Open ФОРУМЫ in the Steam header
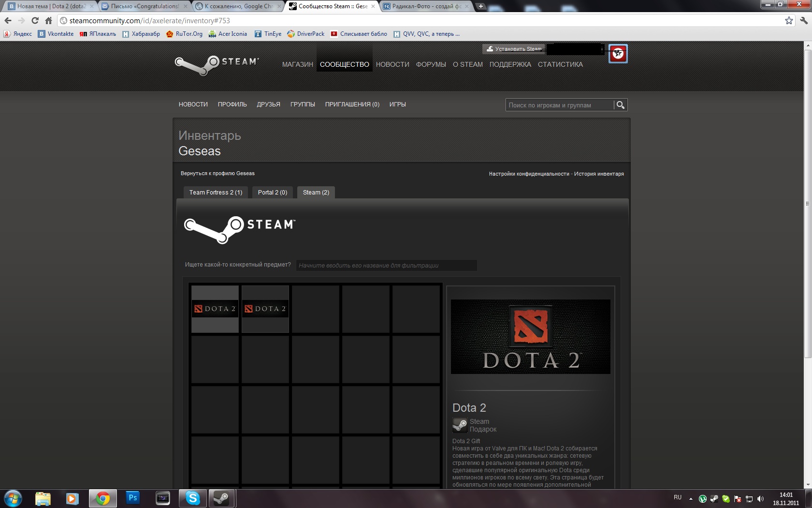 click(x=431, y=64)
